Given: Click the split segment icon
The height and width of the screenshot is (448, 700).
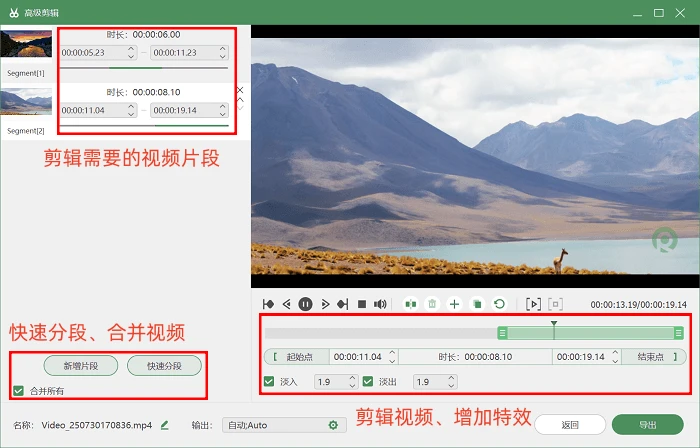Looking at the screenshot, I should coord(411,304).
